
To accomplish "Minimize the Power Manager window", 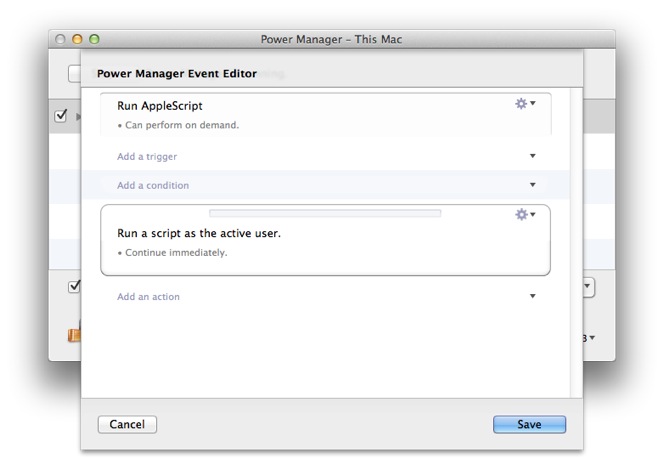I will [x=77, y=39].
